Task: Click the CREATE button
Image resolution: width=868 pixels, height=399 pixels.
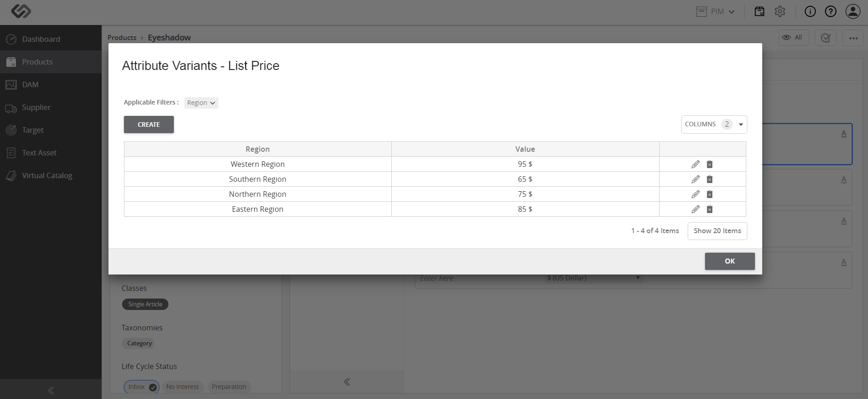Action: coord(149,125)
